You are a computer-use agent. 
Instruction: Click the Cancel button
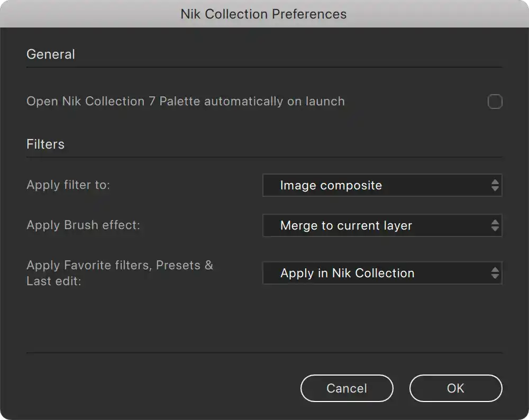click(x=347, y=388)
